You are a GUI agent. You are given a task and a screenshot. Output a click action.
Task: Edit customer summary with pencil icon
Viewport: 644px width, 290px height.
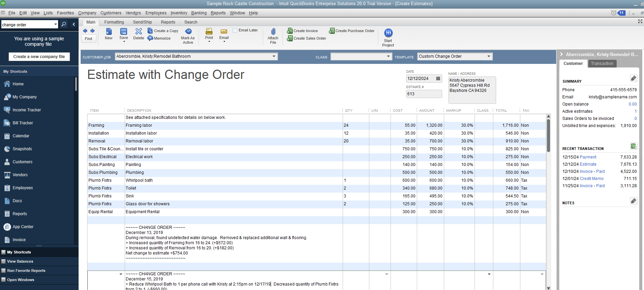[633, 79]
